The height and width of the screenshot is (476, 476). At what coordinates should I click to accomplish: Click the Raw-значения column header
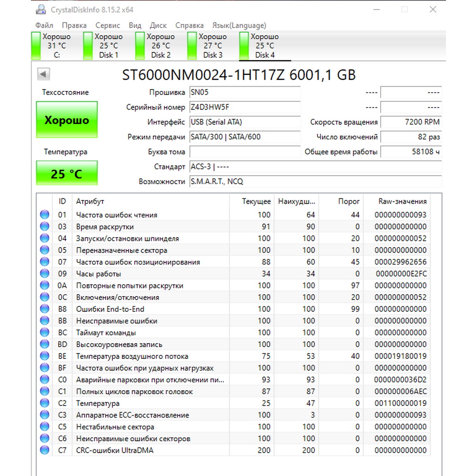coord(397,201)
